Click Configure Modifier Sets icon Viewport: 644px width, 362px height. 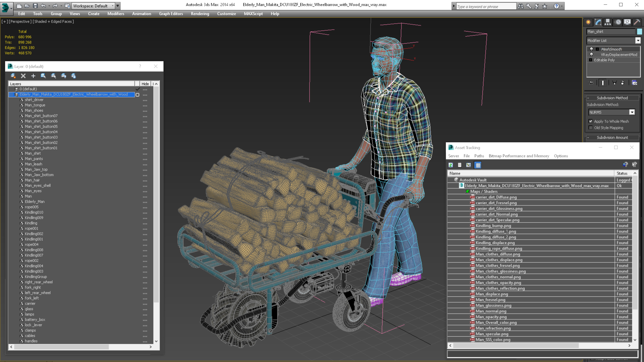(635, 83)
